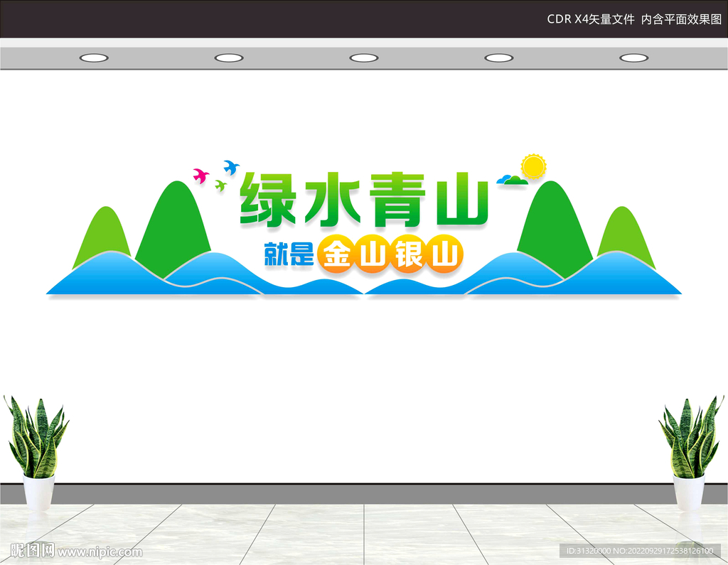Image resolution: width=728 pixels, height=565 pixels.
Task: Click the blue bird graphic
Action: (x=231, y=167)
